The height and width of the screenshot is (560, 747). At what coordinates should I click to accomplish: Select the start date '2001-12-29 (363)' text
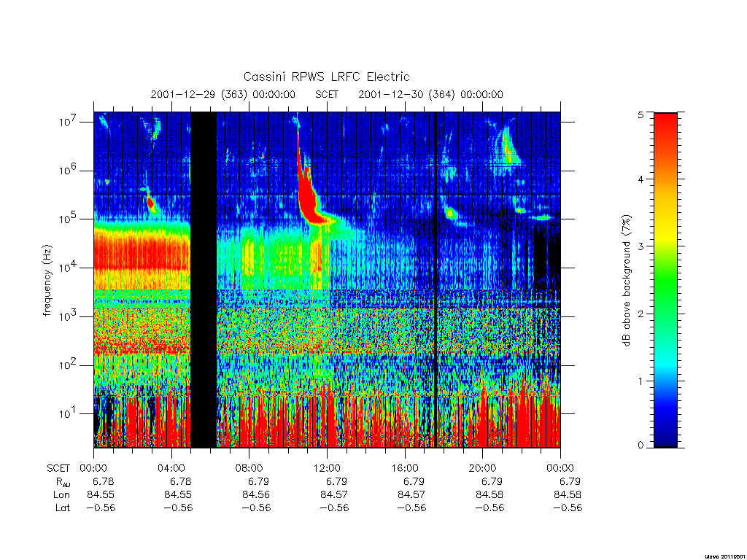click(x=198, y=94)
